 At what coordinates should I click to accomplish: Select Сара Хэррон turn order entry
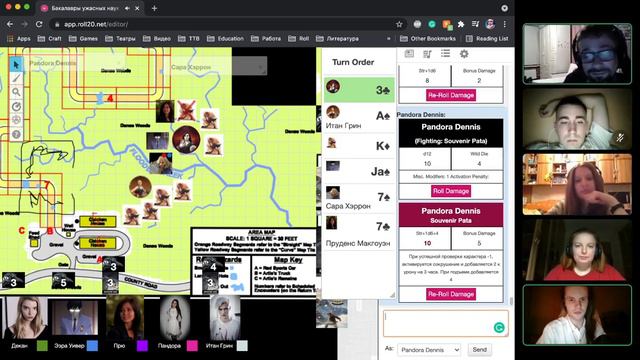point(359,198)
